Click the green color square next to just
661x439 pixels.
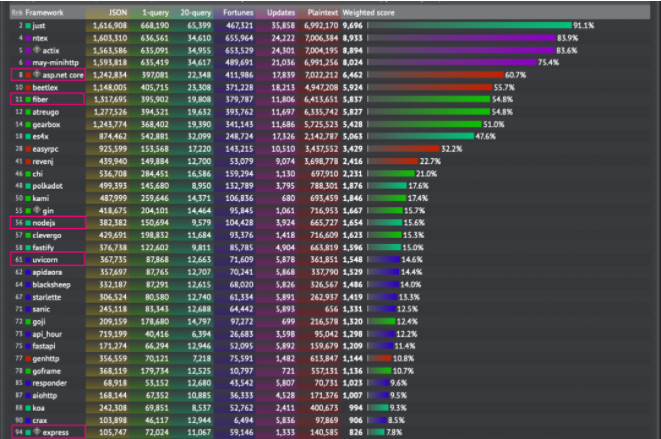[x=28, y=26]
